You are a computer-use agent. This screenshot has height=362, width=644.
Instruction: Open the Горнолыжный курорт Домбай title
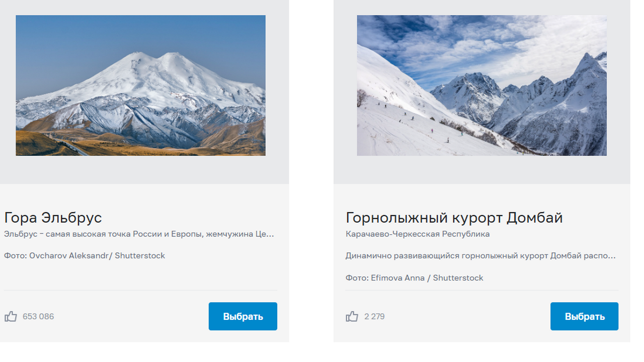click(454, 218)
